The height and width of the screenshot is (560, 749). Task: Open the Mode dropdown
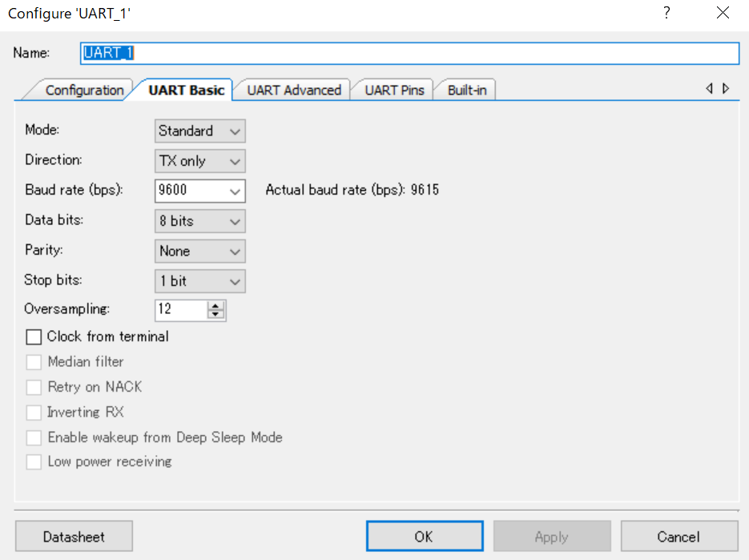(199, 131)
